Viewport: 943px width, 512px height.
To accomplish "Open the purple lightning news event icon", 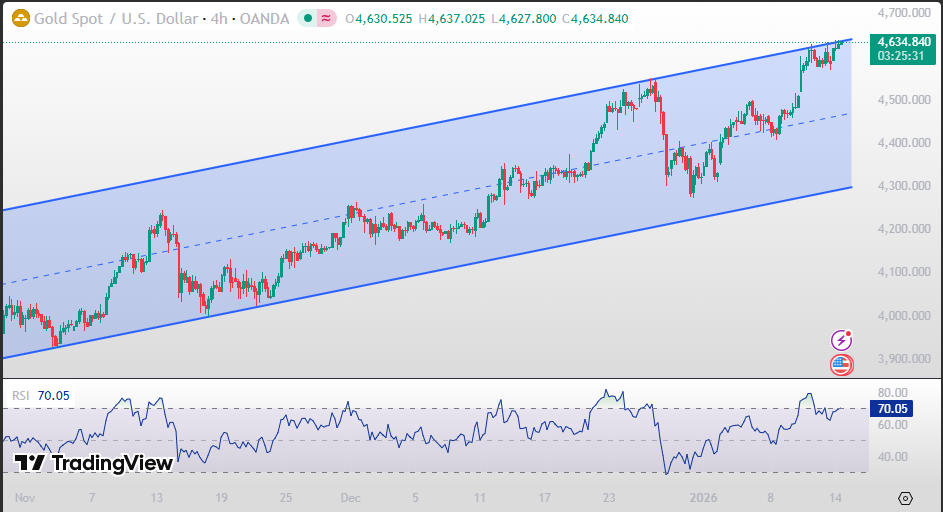I will point(842,340).
